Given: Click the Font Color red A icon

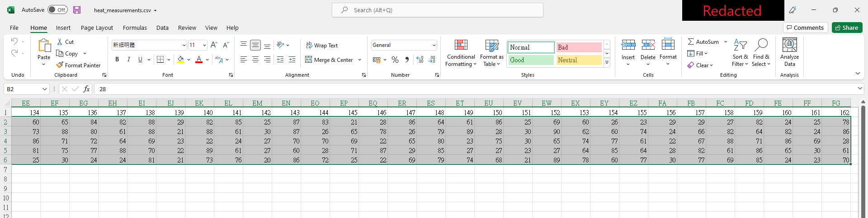Looking at the screenshot, I should pos(199,59).
